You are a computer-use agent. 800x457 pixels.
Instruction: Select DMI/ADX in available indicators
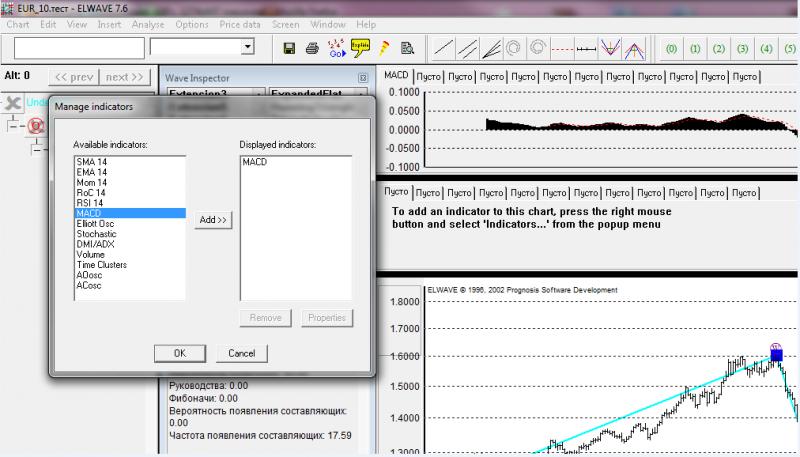(130, 244)
